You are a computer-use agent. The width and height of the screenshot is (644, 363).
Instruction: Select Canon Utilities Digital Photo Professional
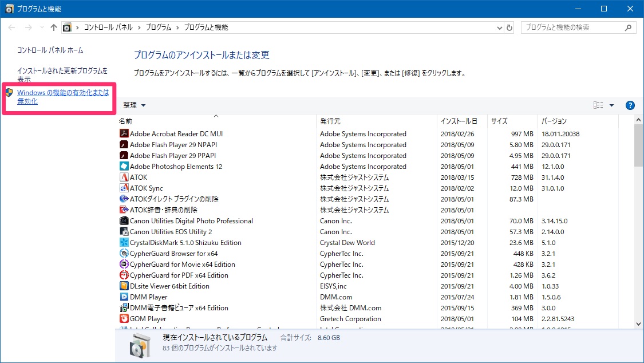[x=191, y=220]
